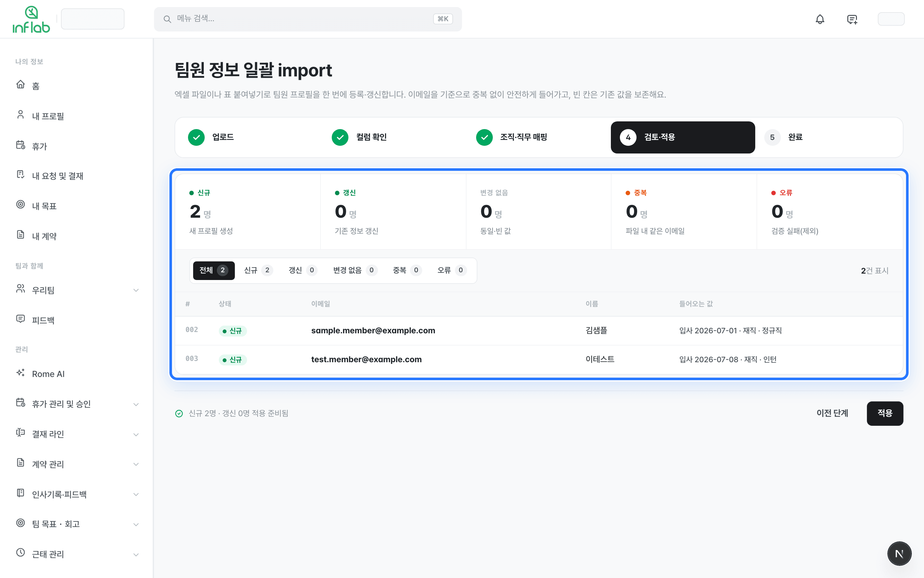Click the 신규 badge in row 002
Image resolution: width=924 pixels, height=578 pixels.
click(x=233, y=331)
